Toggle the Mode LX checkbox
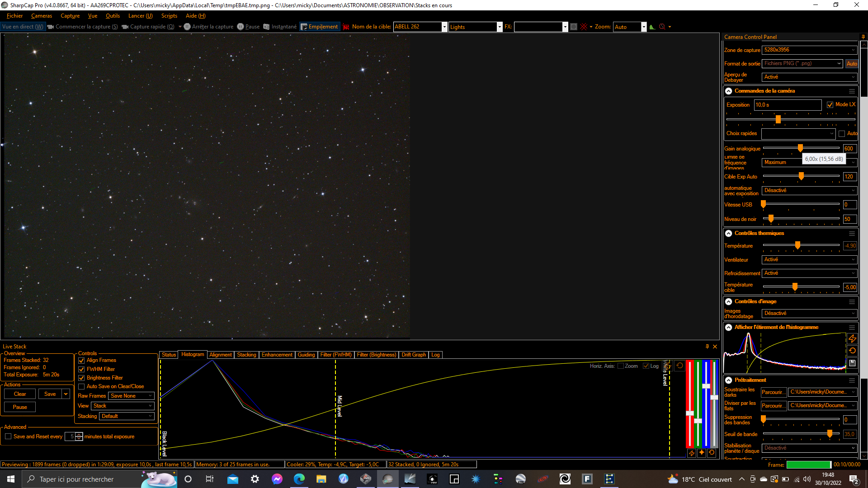This screenshot has height=488, width=868. [830, 105]
